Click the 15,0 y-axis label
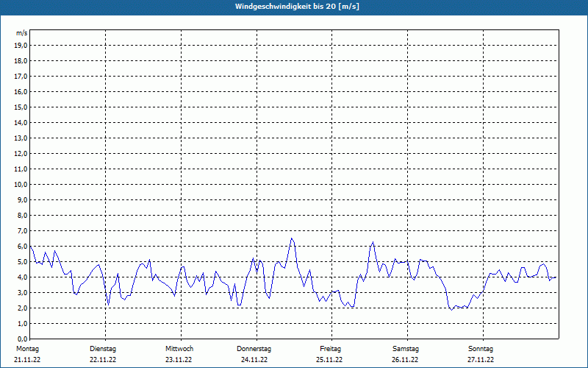Image resolution: width=588 pixels, height=368 pixels. tap(21, 107)
